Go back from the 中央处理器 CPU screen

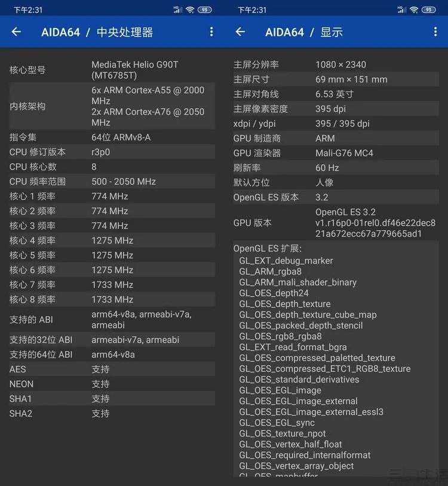16,32
